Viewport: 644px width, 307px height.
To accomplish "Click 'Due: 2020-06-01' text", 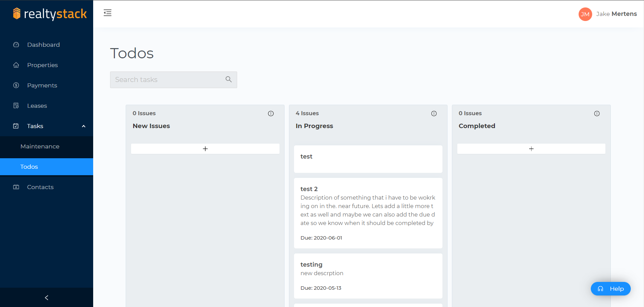I will (321, 238).
